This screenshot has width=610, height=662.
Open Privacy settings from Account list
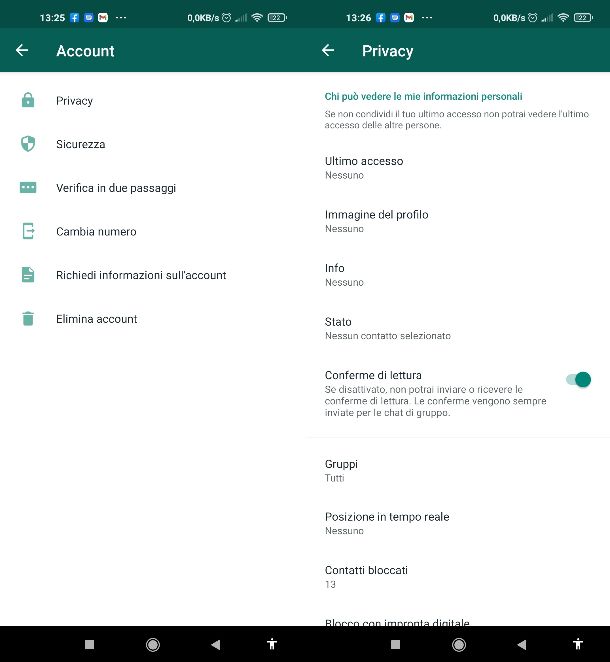152,100
